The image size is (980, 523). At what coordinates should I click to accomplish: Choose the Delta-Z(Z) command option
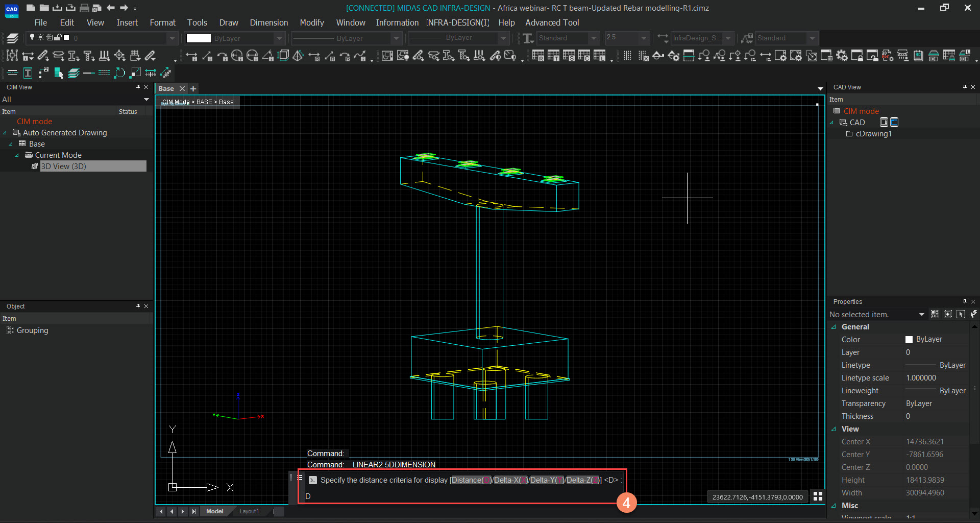(x=583, y=480)
